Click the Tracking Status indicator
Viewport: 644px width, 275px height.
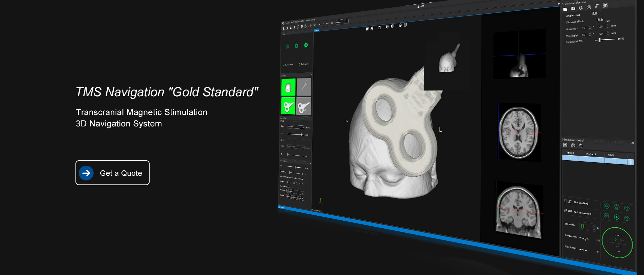(304, 64)
